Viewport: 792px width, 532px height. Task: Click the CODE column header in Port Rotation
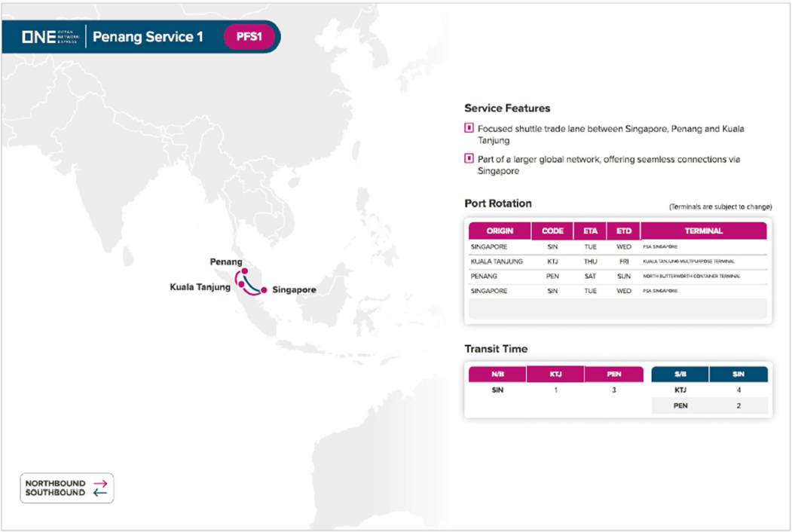tap(552, 231)
